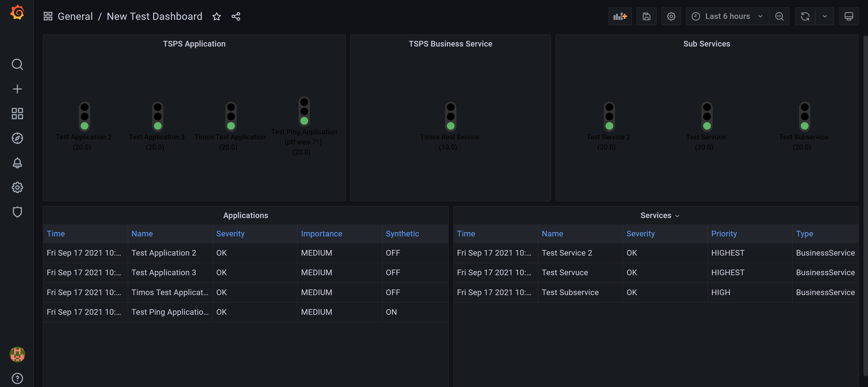Viewport: 868px width, 387px height.
Task: Click the Add panel icon
Action: click(620, 16)
